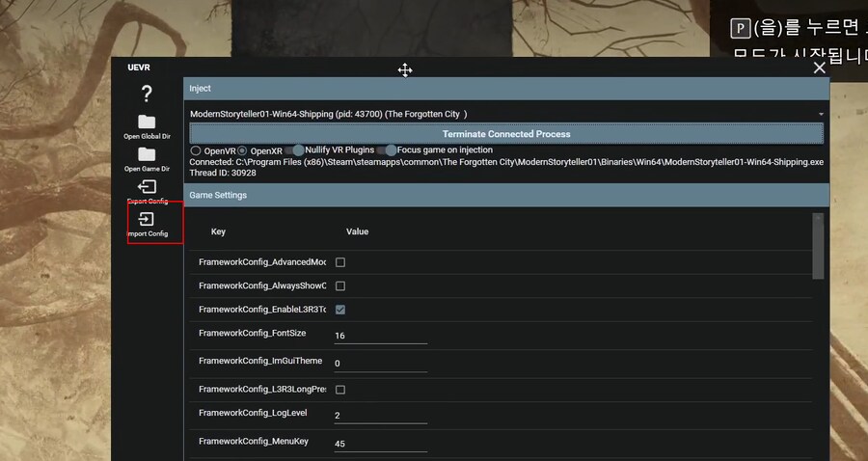868x461 pixels.
Task: Open Game Dir folder icon
Action: click(147, 154)
